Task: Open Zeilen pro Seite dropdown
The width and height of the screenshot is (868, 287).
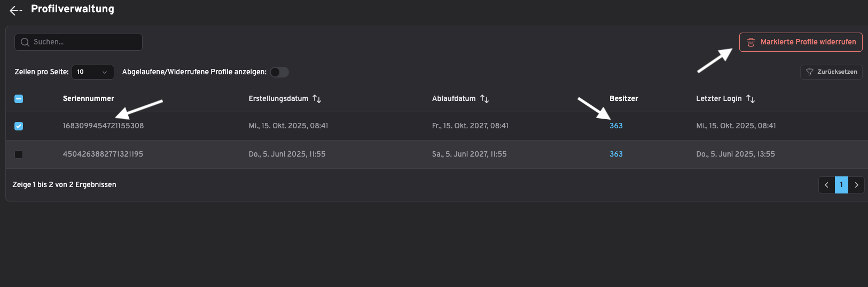Action: (92, 72)
